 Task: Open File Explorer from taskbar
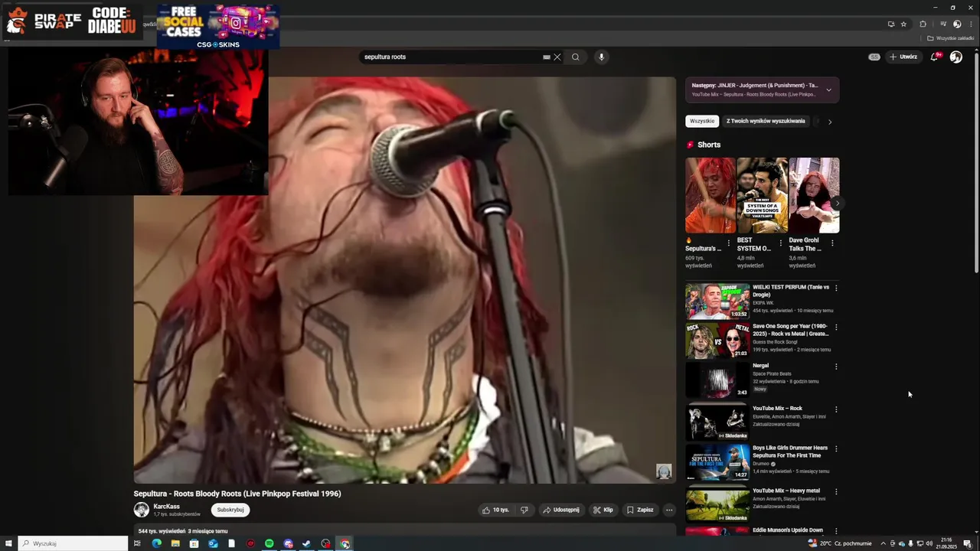point(175,543)
